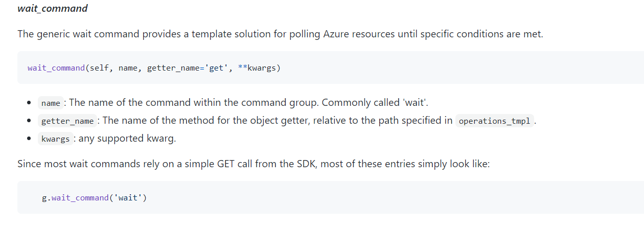Click the 'name' parameter inside signature code block
Image resolution: width=644 pixels, height=226 pixels.
(x=128, y=68)
